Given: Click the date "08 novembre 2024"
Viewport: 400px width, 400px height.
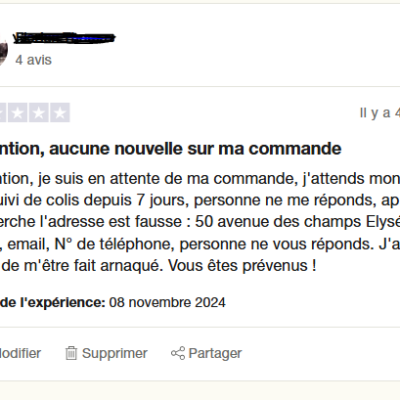Looking at the screenshot, I should click(x=167, y=303).
